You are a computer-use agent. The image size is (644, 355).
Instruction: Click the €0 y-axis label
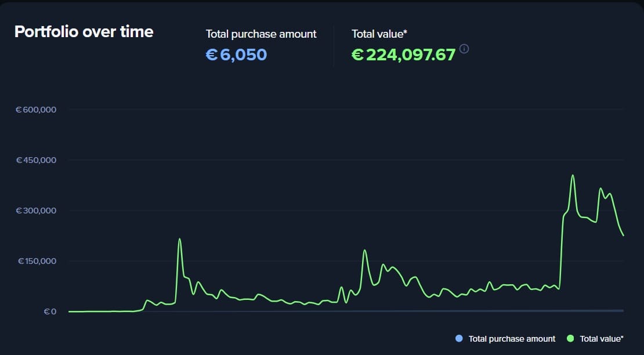49,311
